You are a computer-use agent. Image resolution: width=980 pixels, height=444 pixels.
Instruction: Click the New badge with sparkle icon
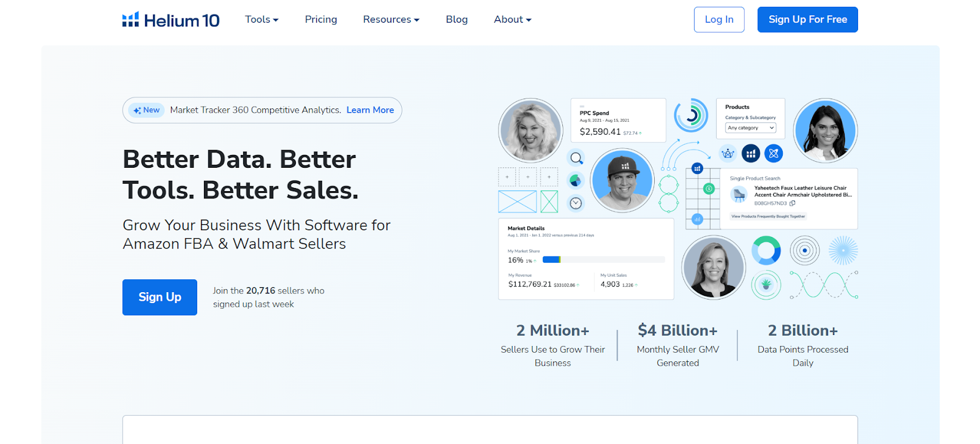[146, 110]
